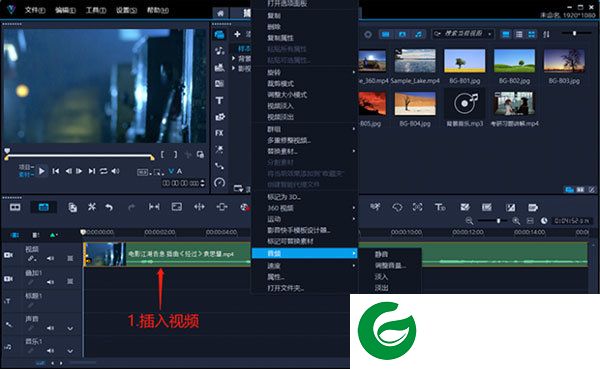Image resolution: width=600 pixels, height=369 pixels.
Task: Open the FX filter library category
Action: pyautogui.click(x=219, y=133)
